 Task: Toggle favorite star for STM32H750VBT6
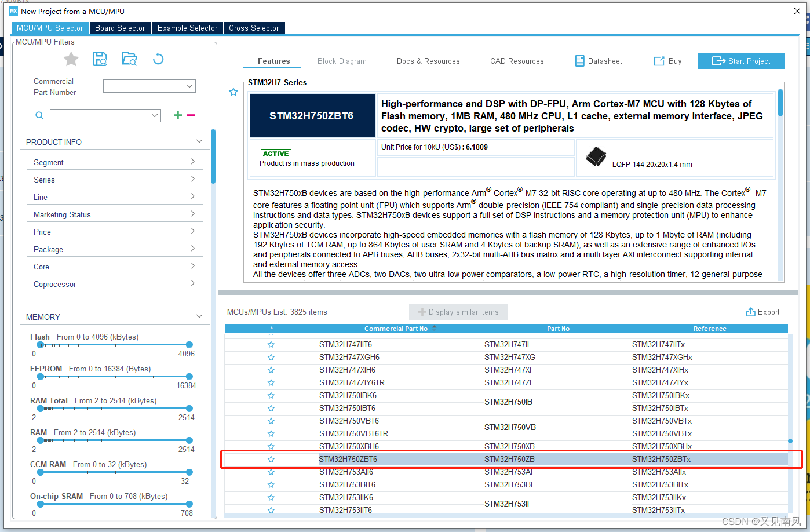click(271, 421)
